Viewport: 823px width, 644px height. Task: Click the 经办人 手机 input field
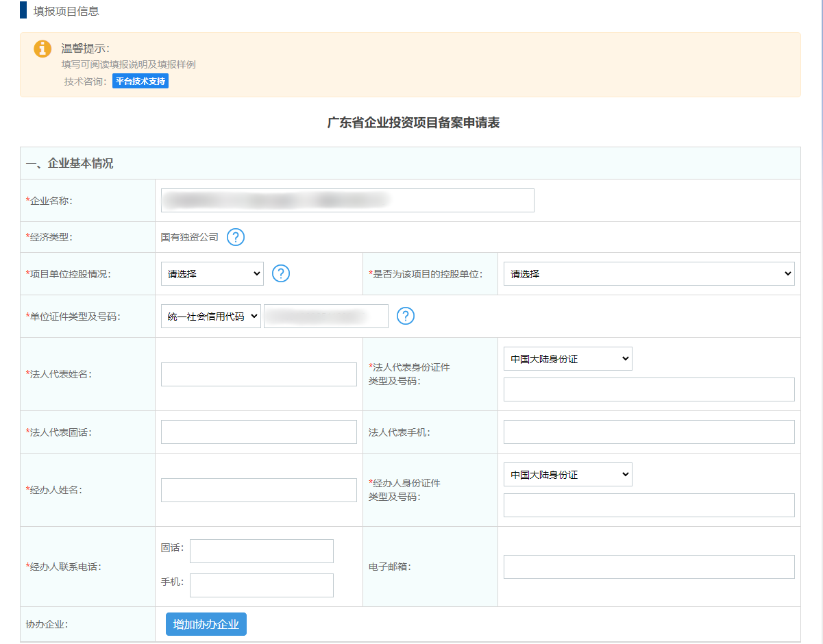(x=261, y=585)
